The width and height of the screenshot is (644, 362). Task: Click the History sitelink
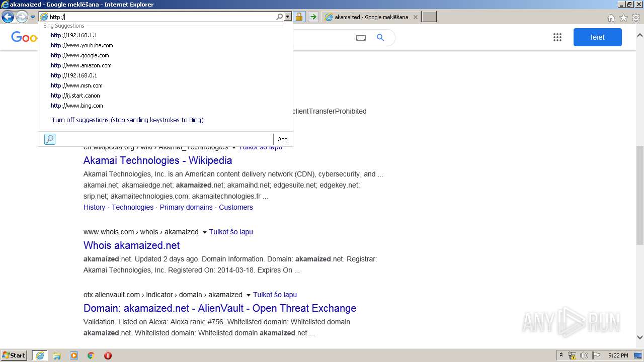(x=94, y=207)
